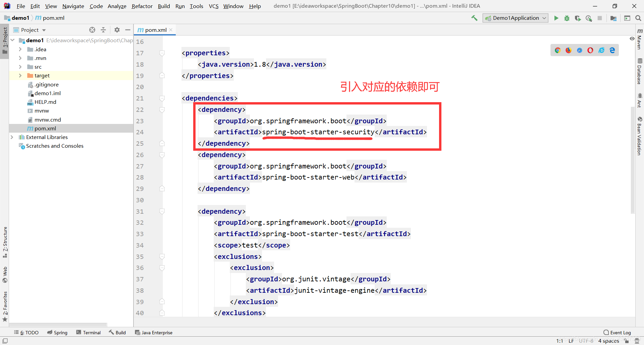644x345 pixels.
Task: Open the Refactor menu
Action: click(x=142, y=6)
